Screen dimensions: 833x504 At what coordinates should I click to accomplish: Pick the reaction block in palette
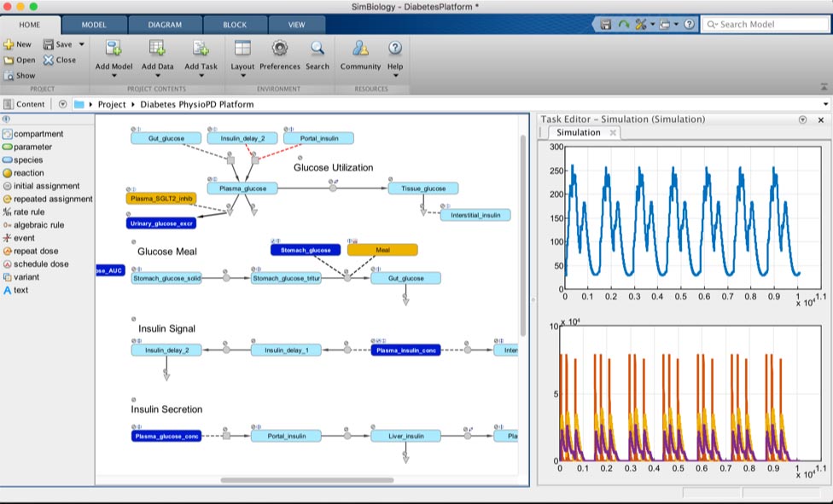8,173
